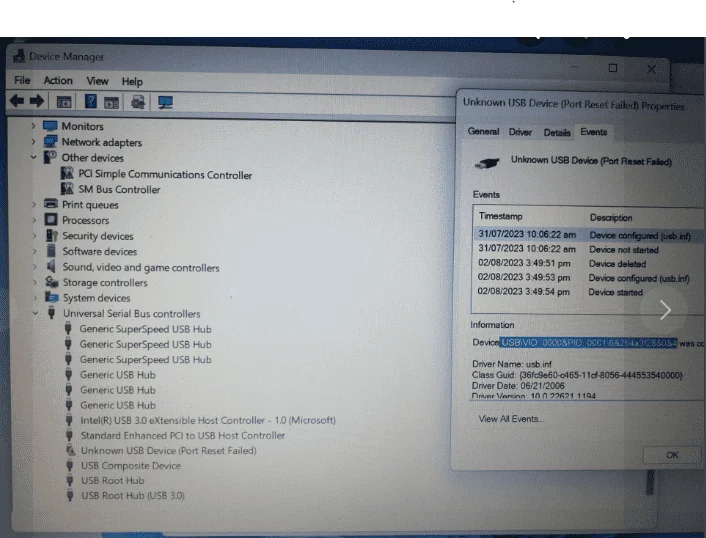Expand the Storage controllers node
This screenshot has height=538, width=706.
[35, 282]
